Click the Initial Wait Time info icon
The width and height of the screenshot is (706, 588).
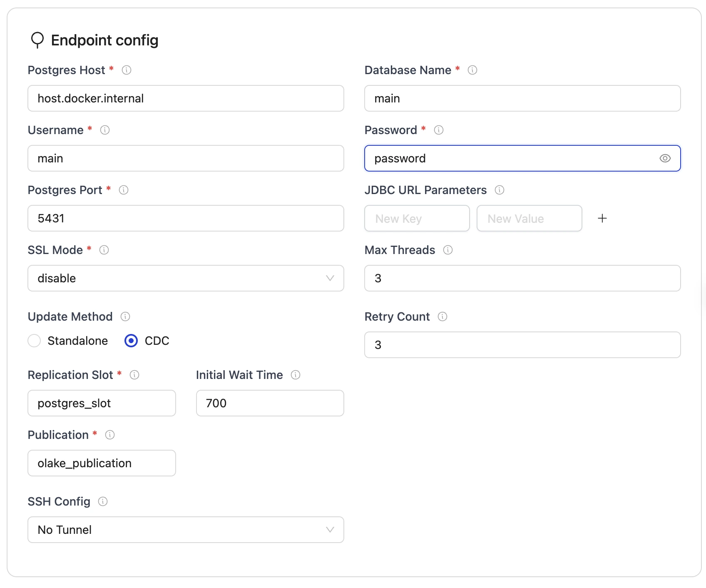[x=295, y=375]
